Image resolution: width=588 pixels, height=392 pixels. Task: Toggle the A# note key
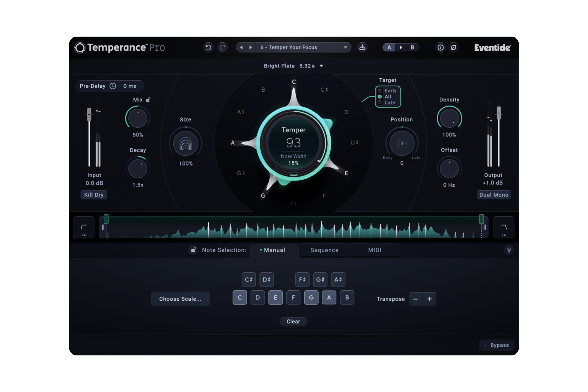(338, 279)
